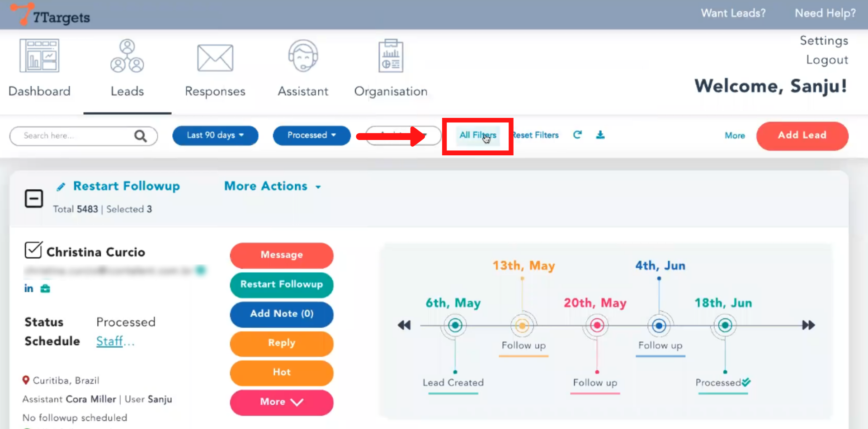
Task: Open the Organisation clipboard icon
Action: coord(391,56)
